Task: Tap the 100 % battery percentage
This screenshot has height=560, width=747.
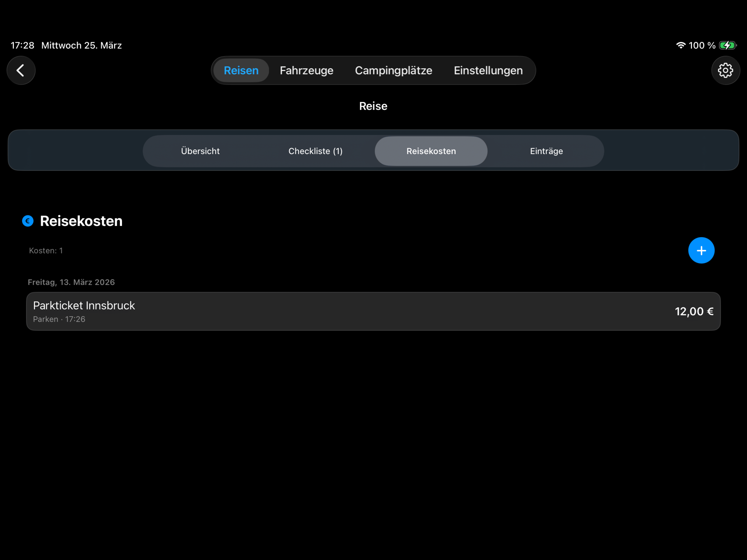Action: pyautogui.click(x=702, y=45)
